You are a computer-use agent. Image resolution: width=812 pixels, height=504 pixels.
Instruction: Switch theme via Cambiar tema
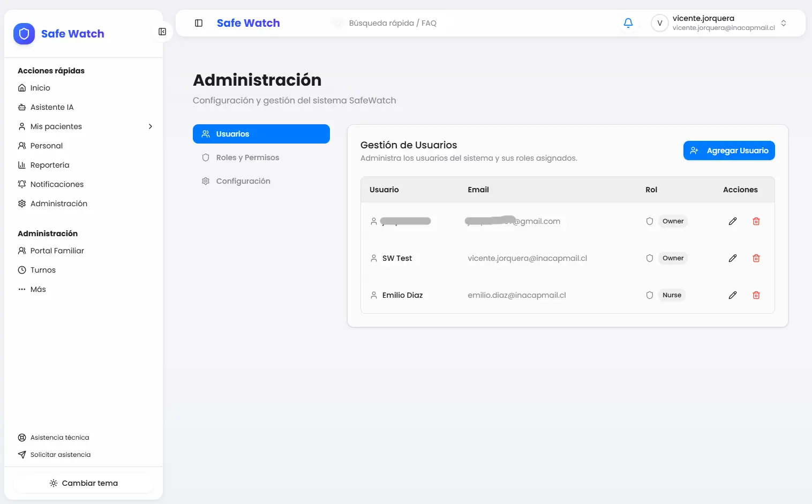[84, 483]
